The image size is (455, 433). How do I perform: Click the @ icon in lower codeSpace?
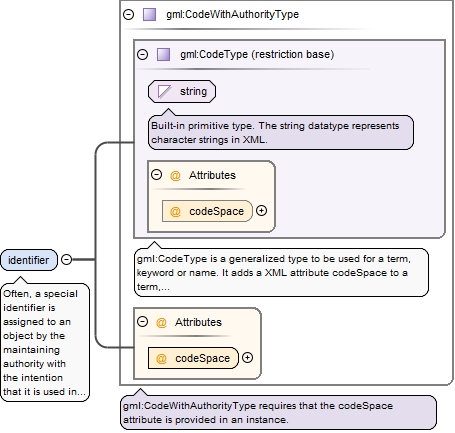tap(161, 358)
